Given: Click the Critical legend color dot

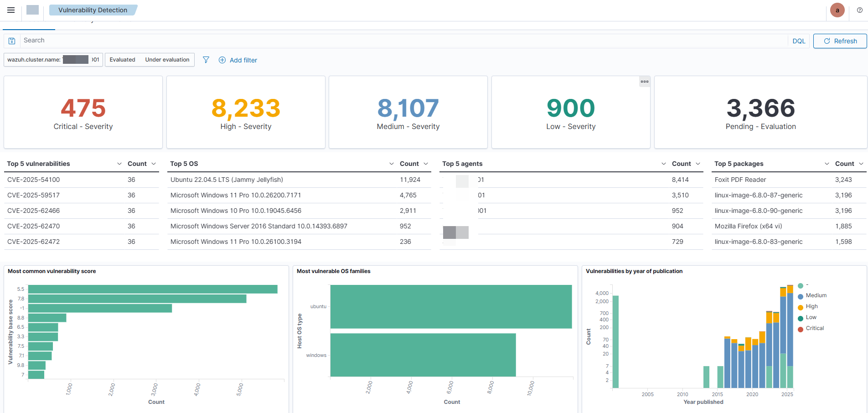Looking at the screenshot, I should [x=801, y=329].
